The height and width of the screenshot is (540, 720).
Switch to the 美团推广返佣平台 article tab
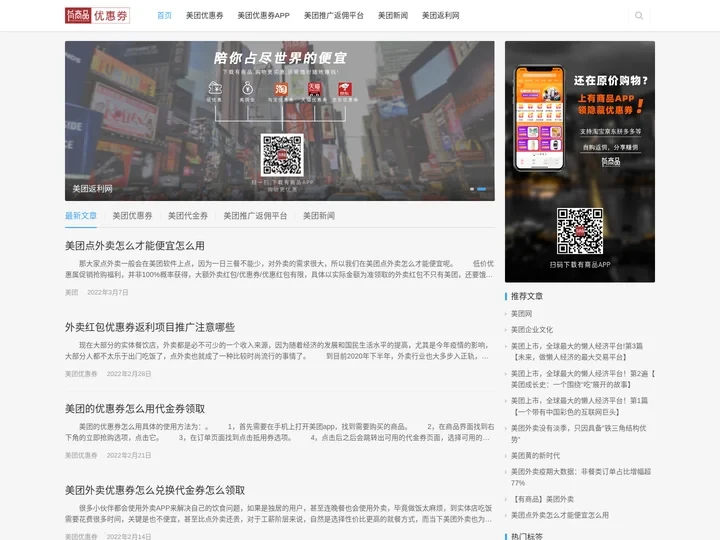[x=255, y=216]
